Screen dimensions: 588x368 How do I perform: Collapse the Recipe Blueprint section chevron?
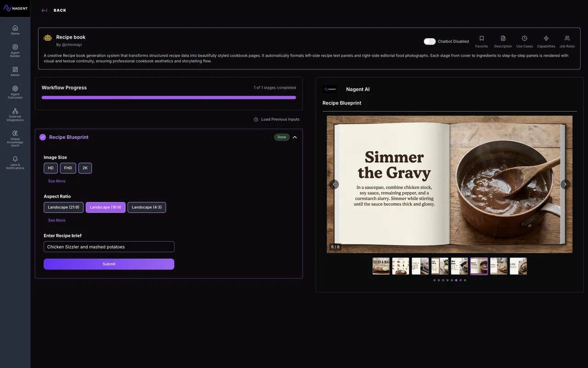(x=295, y=137)
